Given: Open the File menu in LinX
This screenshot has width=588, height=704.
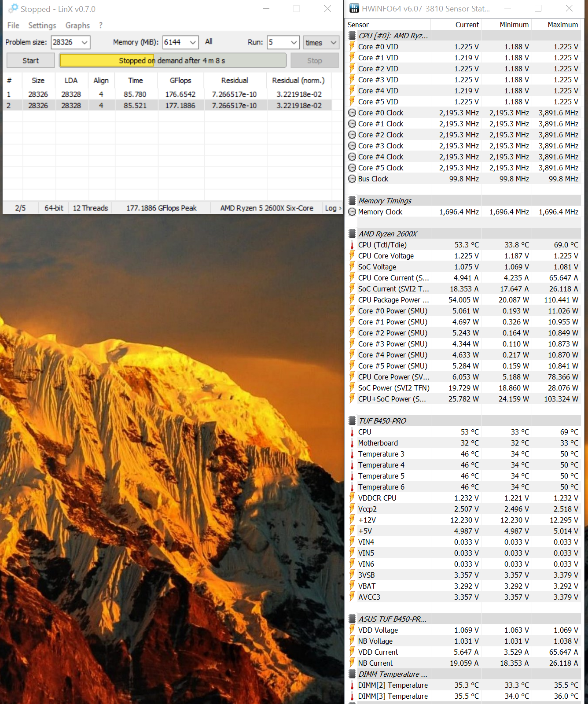Looking at the screenshot, I should (x=13, y=26).
